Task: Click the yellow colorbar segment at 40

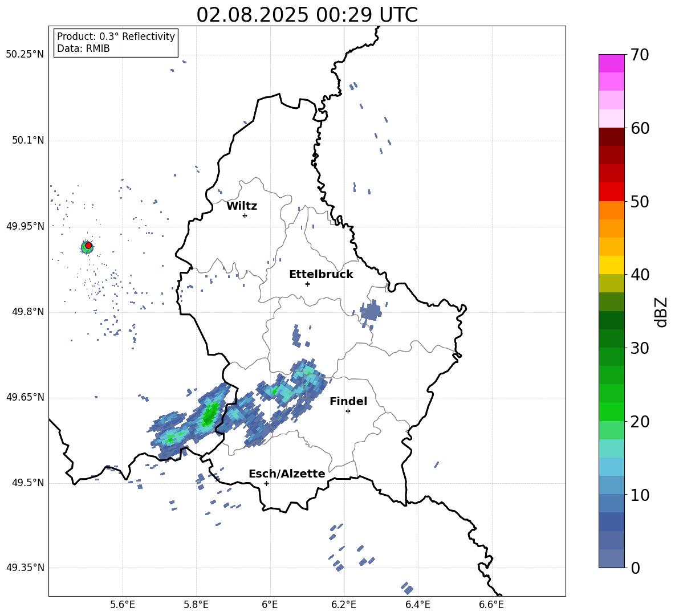Action: (x=611, y=265)
